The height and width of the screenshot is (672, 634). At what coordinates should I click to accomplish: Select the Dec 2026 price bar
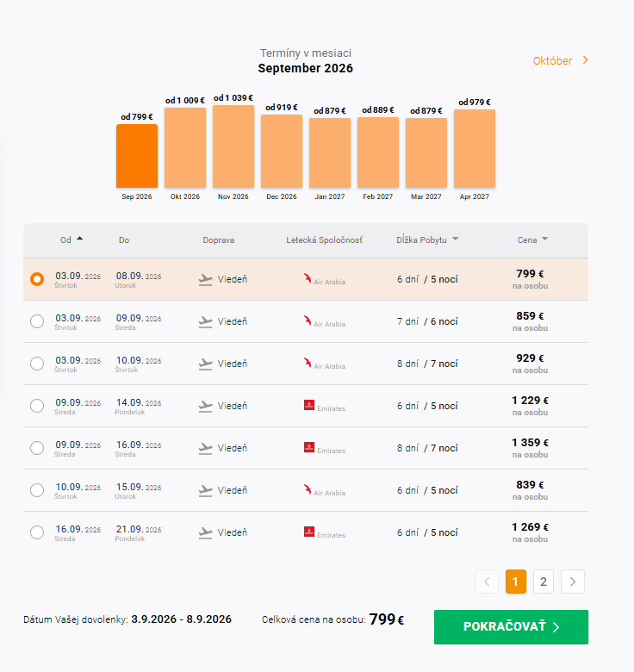tap(282, 152)
